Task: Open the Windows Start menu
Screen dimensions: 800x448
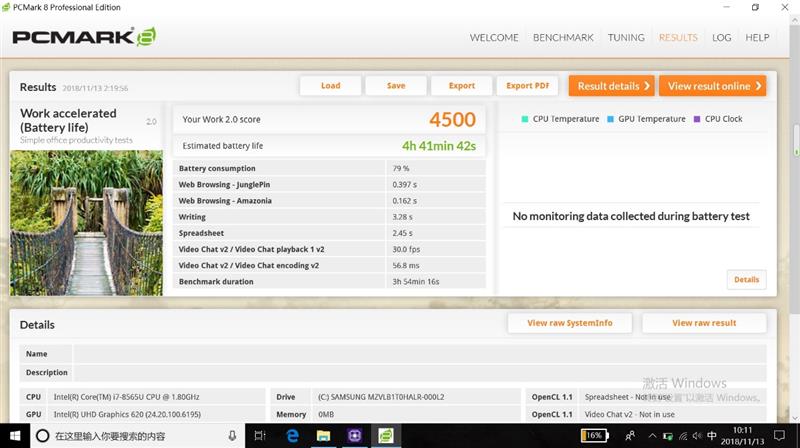Action: (x=15, y=436)
